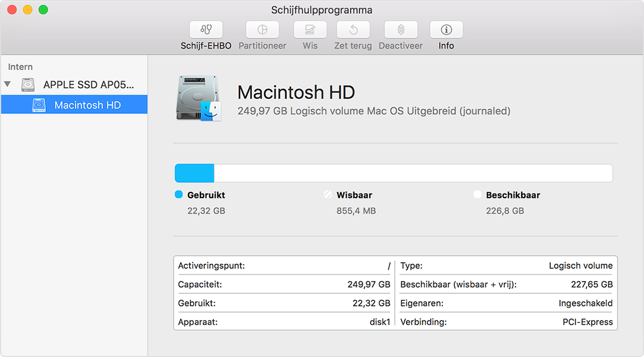Close the Schijfhulpprogramma window
The image size is (644, 357).
12,10
